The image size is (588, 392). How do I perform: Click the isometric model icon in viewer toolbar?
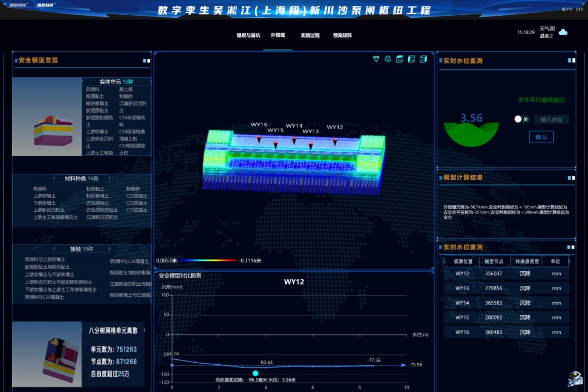pos(388,59)
